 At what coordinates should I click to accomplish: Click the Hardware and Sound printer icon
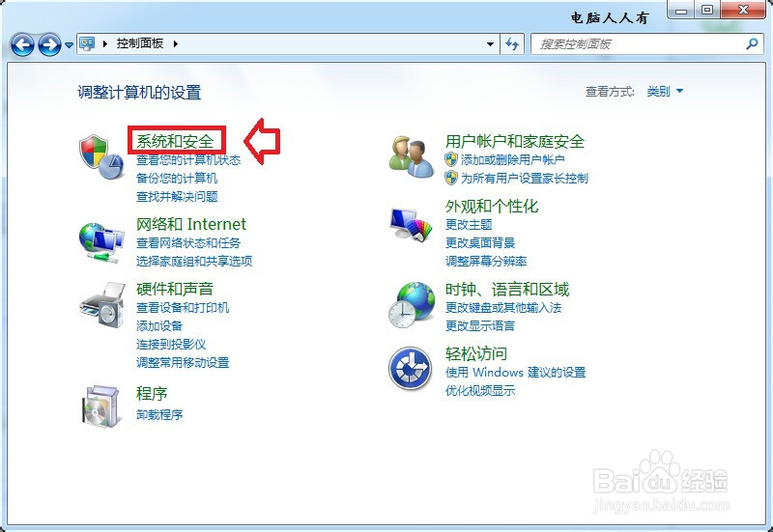click(102, 305)
